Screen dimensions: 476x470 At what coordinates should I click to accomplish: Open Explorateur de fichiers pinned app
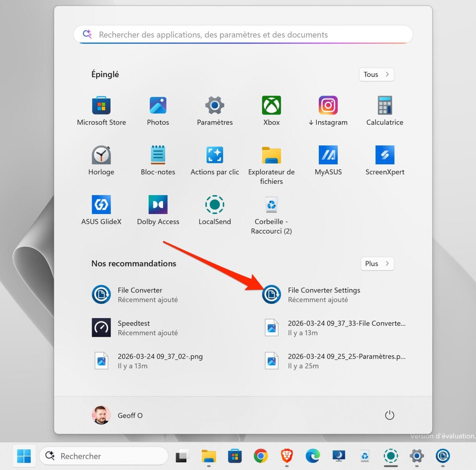coord(271,165)
